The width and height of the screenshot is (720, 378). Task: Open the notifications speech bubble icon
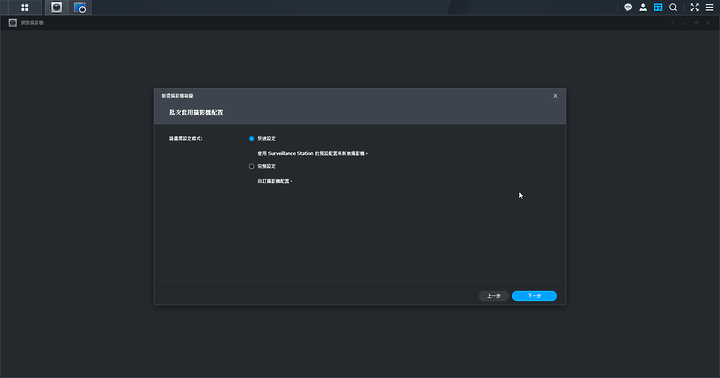(628, 7)
